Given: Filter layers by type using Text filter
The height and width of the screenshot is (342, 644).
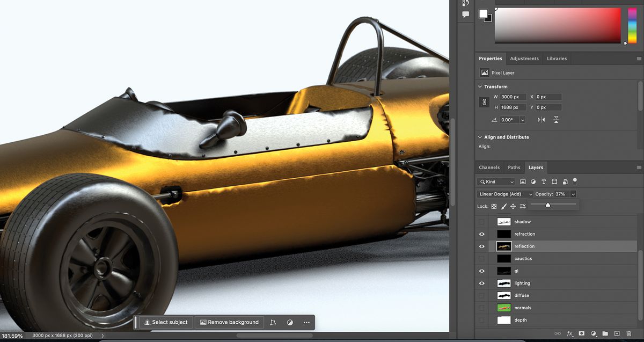Looking at the screenshot, I should pos(544,181).
